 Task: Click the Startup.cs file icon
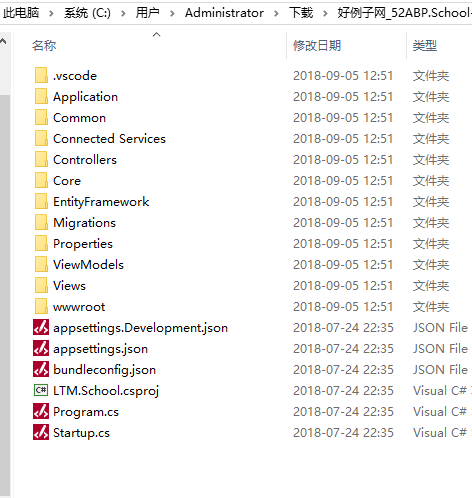click(41, 432)
